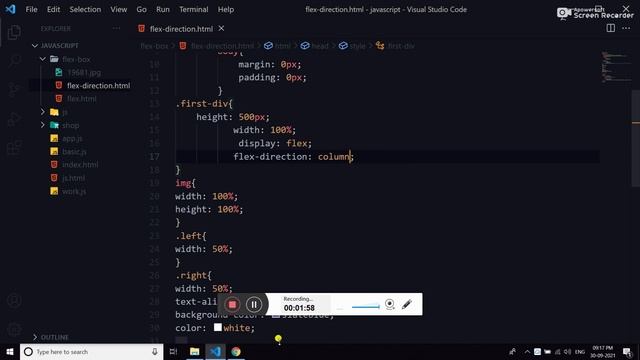Open the File menu
Viewport: 640px width, 360px height.
pos(31,9)
